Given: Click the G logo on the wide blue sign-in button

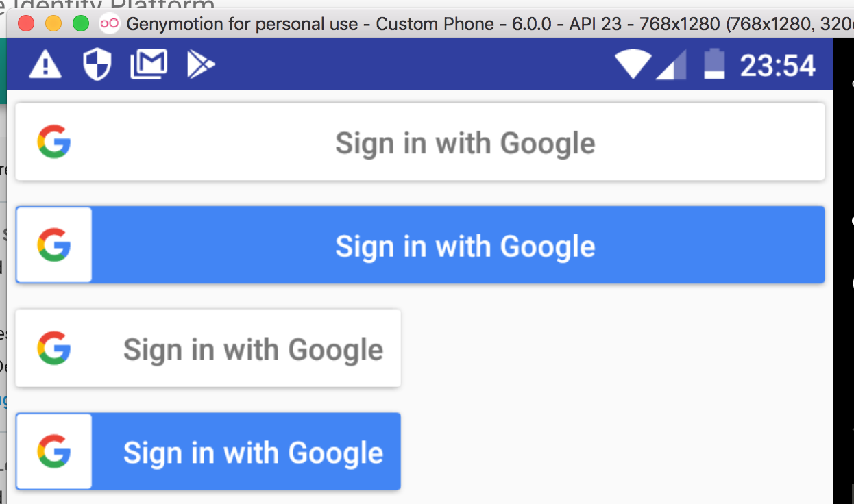Looking at the screenshot, I should click(x=56, y=244).
